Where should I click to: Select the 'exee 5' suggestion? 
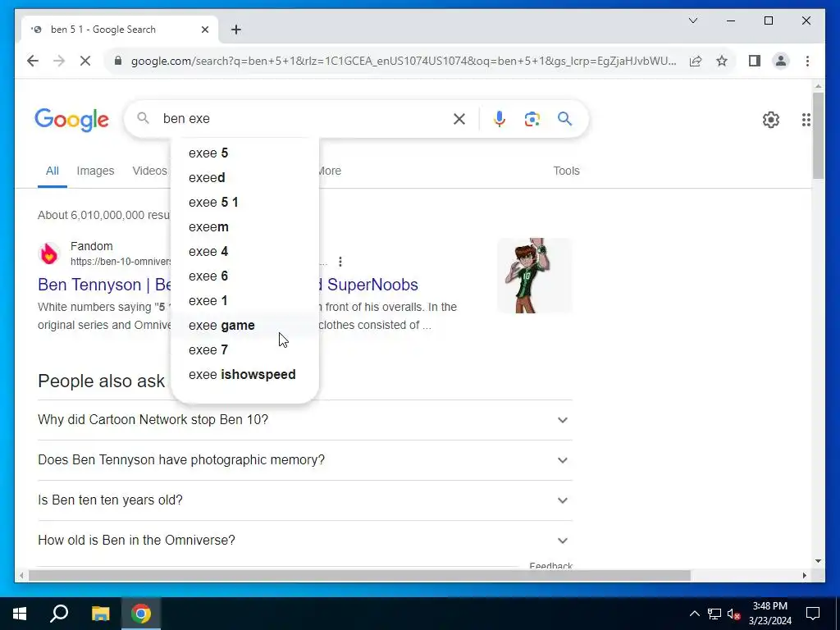coord(244,153)
